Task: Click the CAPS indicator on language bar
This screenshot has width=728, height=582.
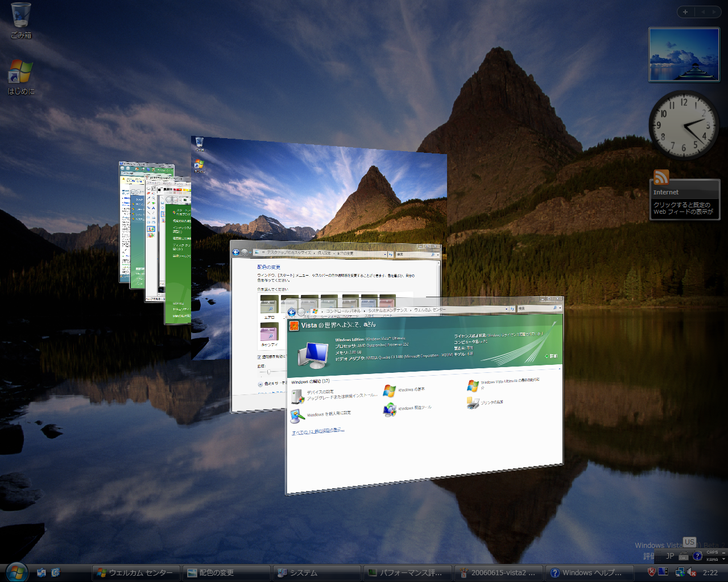Action: (712, 552)
